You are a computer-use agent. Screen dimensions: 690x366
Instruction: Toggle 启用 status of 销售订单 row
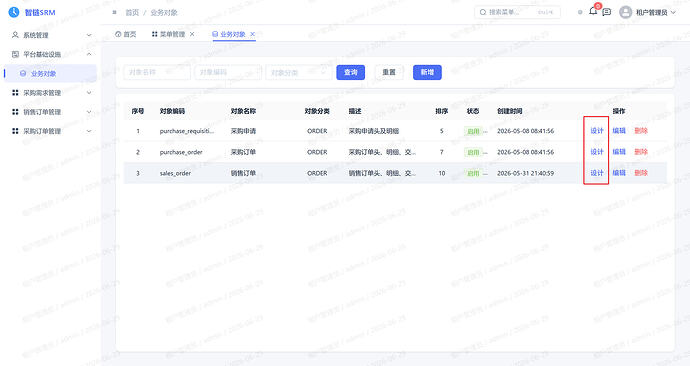(473, 173)
